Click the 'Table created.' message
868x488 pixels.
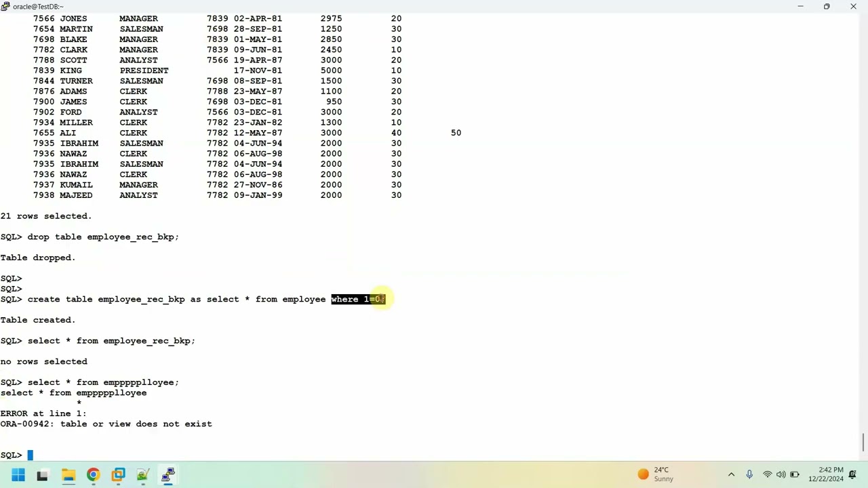(x=38, y=320)
